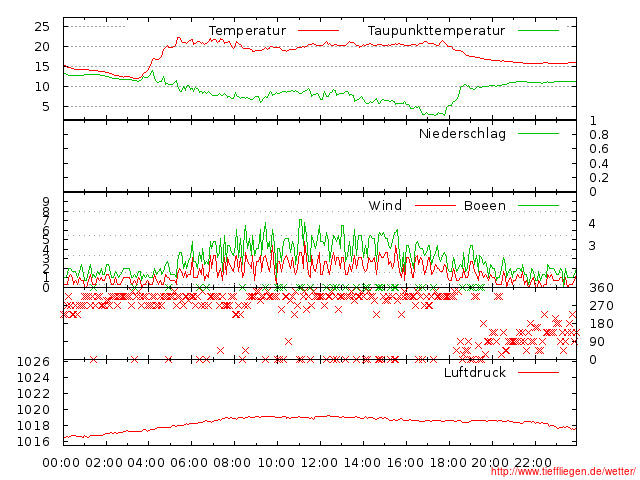640x480 pixels.
Task: Click the 1018 pressure axis value
Action: [33, 426]
